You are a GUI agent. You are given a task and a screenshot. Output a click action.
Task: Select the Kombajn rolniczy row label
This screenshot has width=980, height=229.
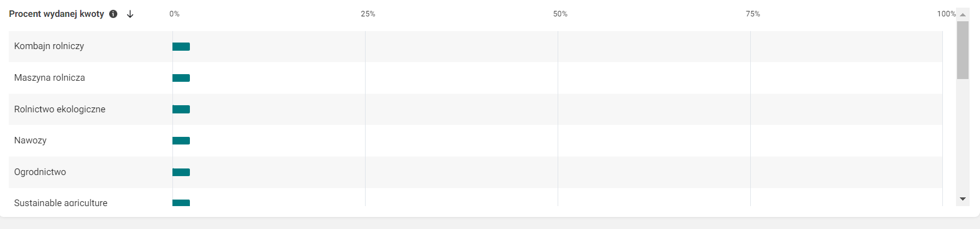49,46
